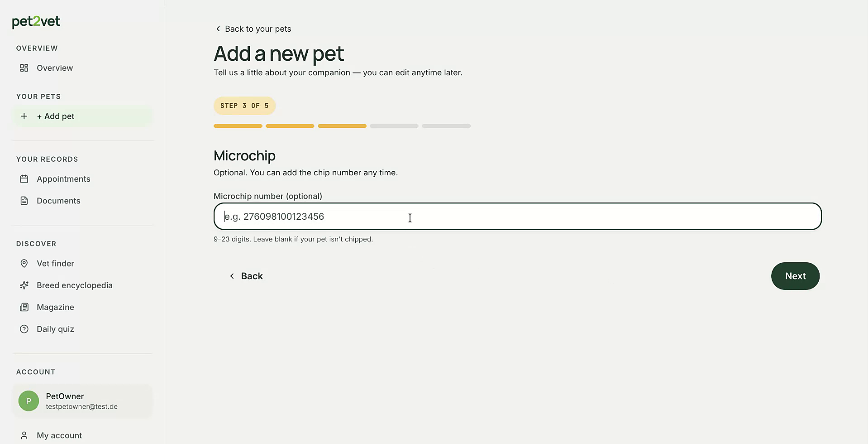This screenshot has width=868, height=444.
Task: Click the My account person icon
Action: (24, 435)
